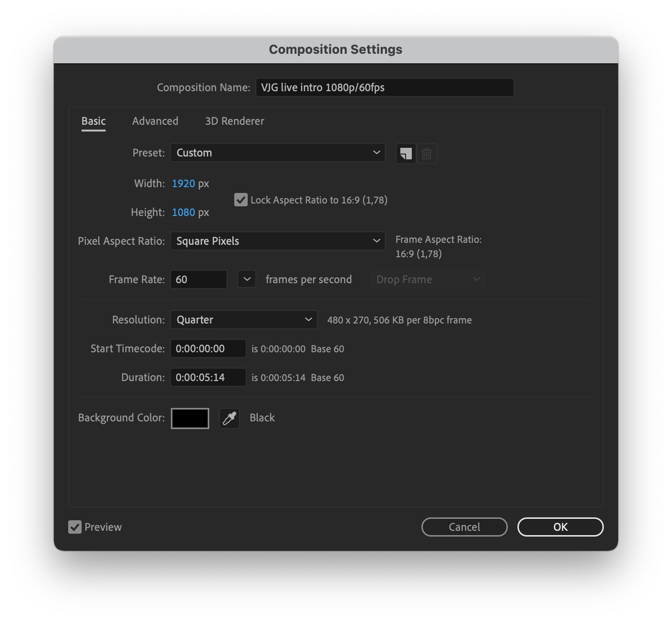
Task: Click the "frames per second" label
Action: click(309, 279)
